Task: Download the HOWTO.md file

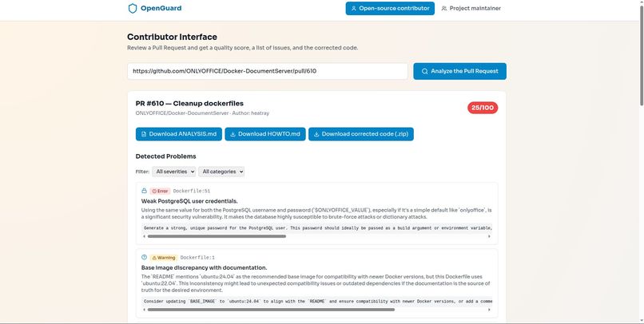Action: click(x=265, y=134)
